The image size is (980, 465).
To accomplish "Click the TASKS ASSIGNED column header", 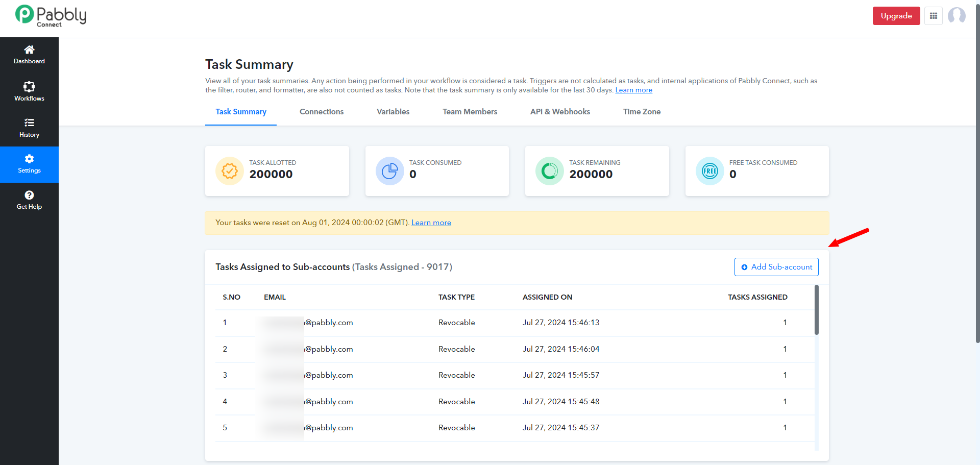I will tap(757, 297).
